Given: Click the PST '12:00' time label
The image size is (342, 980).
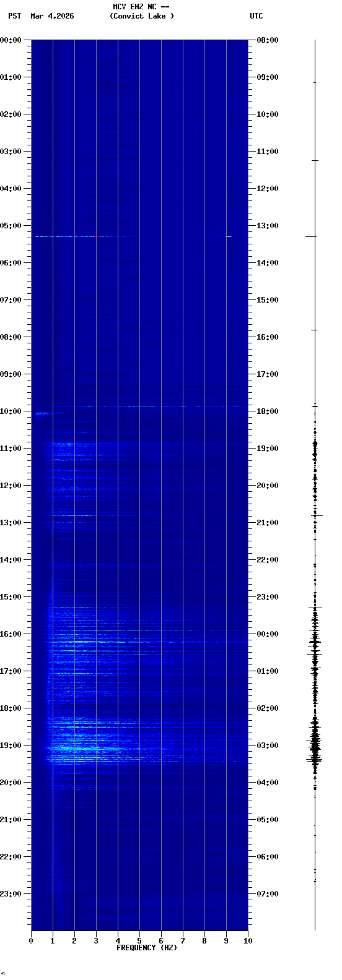Looking at the screenshot, I should [x=11, y=486].
